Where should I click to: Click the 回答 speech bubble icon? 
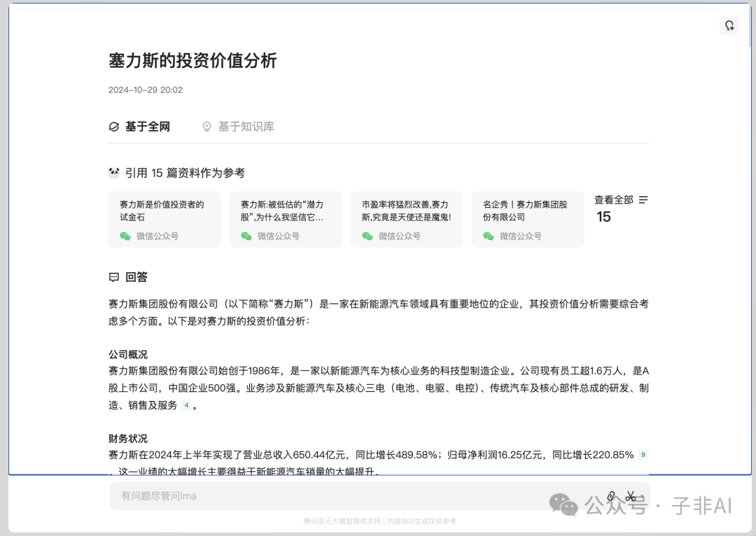114,277
